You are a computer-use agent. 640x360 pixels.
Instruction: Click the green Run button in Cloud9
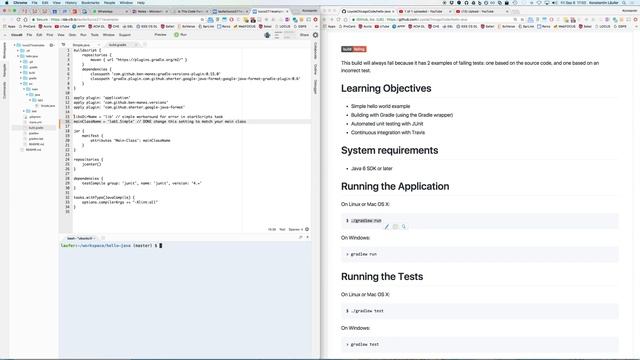coord(180,35)
